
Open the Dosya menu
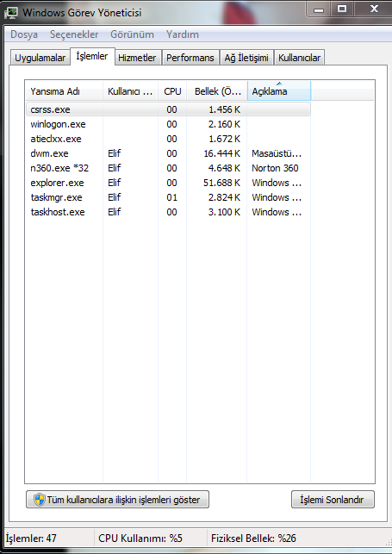coord(24,34)
